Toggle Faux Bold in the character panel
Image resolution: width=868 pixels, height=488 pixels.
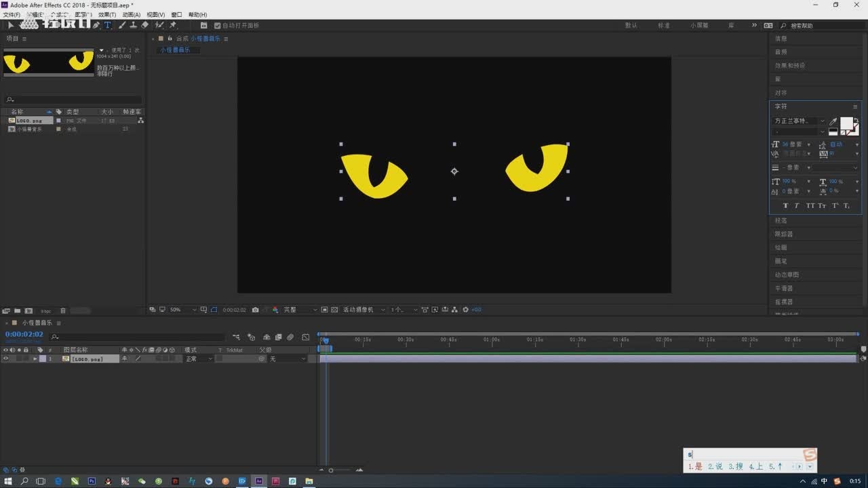pyautogui.click(x=785, y=205)
